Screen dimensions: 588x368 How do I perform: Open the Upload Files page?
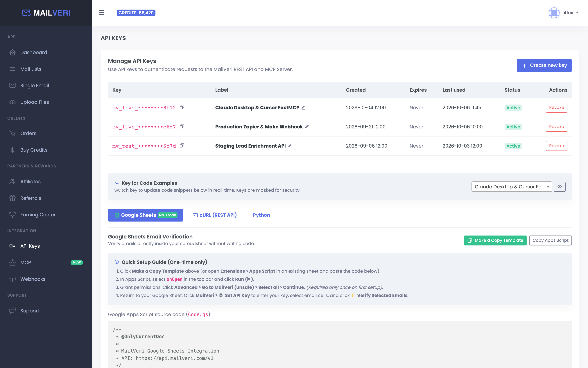35,102
